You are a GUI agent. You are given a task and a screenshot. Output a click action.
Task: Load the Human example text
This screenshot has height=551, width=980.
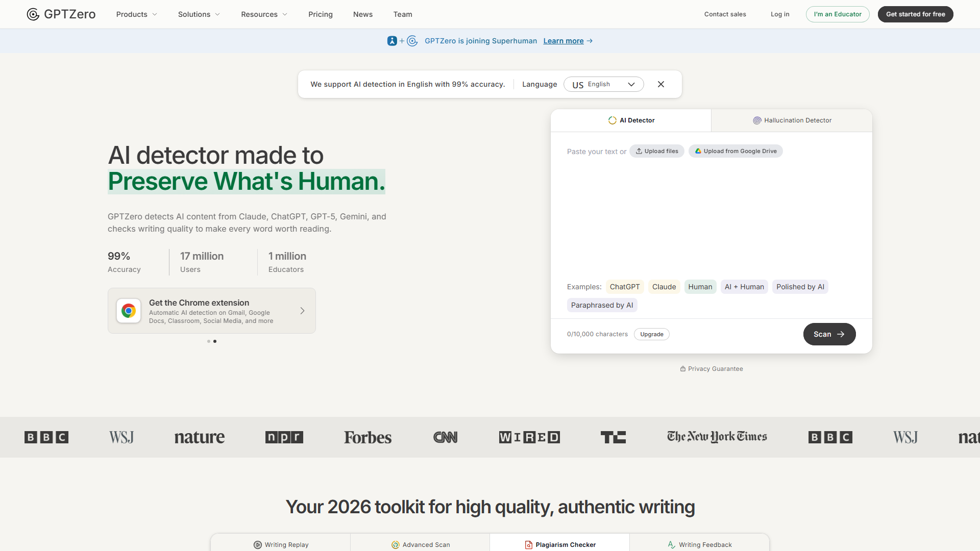coord(700,287)
